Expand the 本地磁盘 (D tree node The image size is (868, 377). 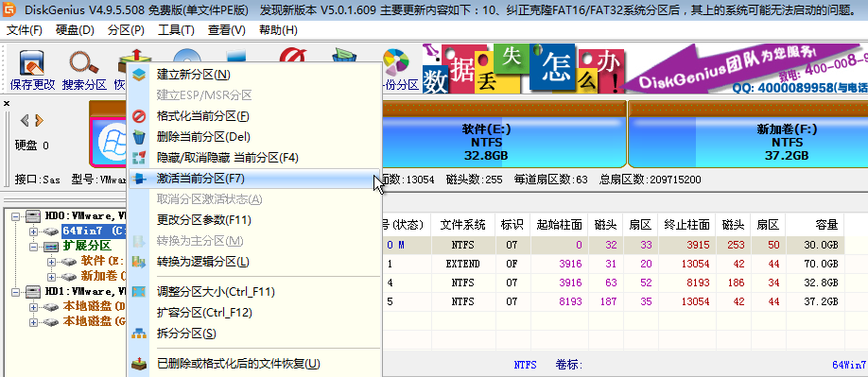pyautogui.click(x=33, y=307)
